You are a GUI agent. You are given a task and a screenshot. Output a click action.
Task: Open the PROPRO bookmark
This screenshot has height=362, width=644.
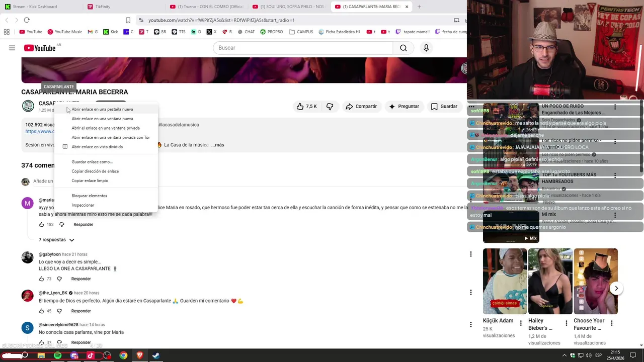(272, 32)
